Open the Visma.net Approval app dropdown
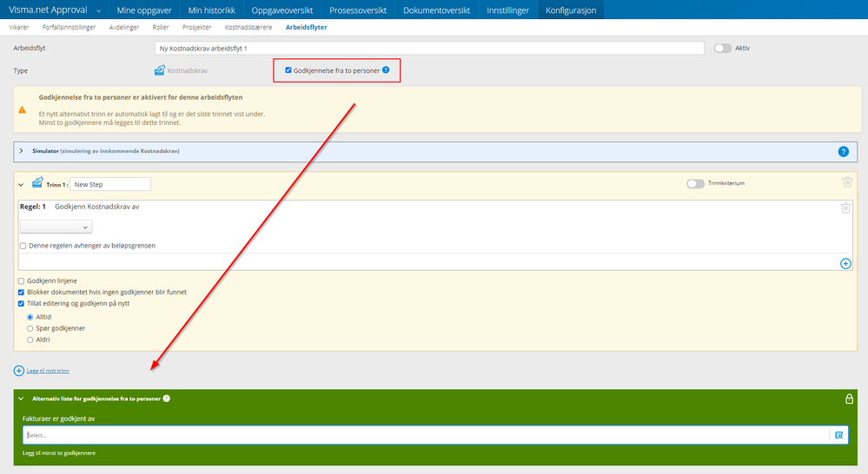Image resolution: width=868 pixels, height=474 pixels. (98, 10)
